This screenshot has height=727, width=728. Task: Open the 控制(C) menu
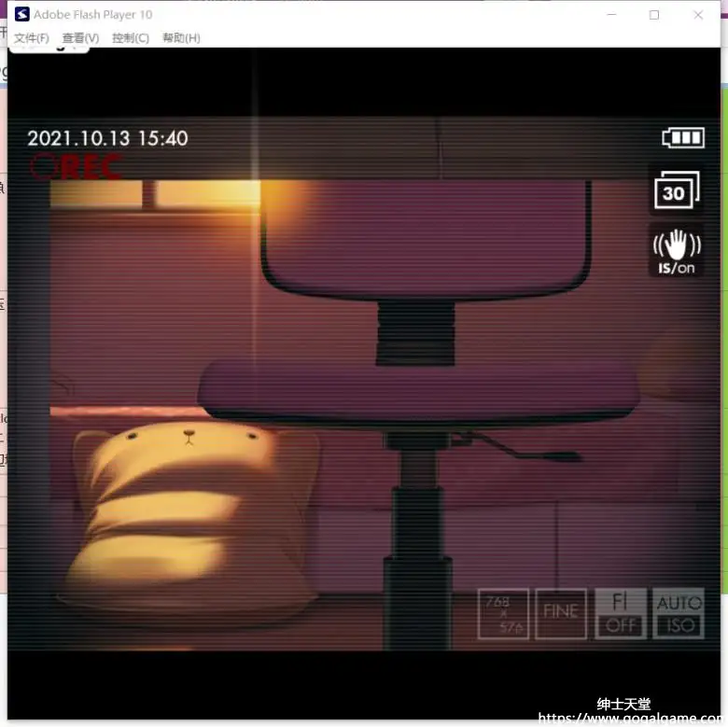(x=130, y=38)
